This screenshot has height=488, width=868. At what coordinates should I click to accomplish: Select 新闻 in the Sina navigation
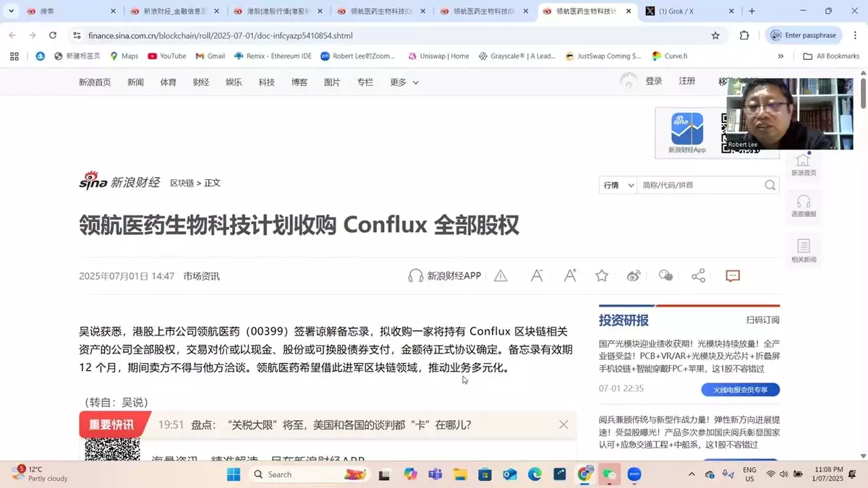pos(135,82)
